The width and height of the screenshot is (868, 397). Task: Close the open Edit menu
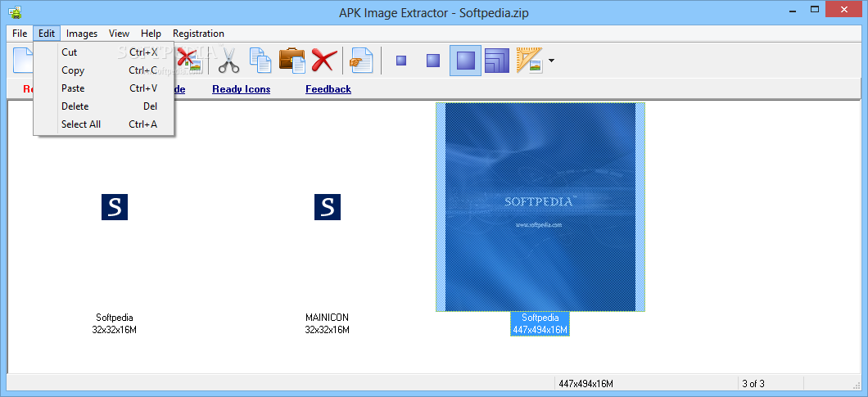coord(47,34)
